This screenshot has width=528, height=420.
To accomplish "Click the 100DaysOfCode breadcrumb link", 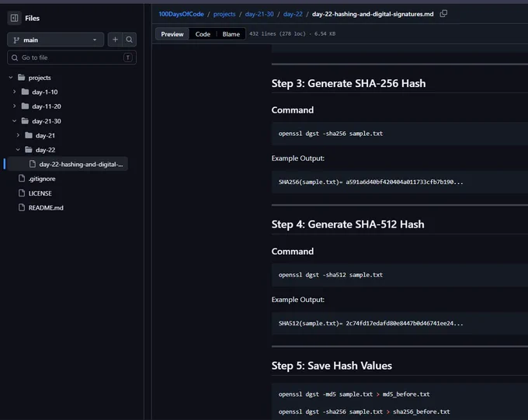I will [181, 14].
